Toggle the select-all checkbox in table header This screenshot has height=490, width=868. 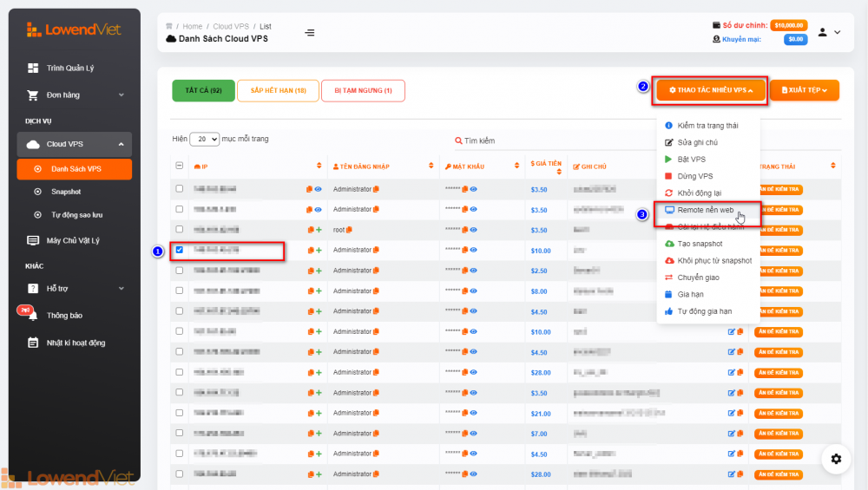[180, 166]
